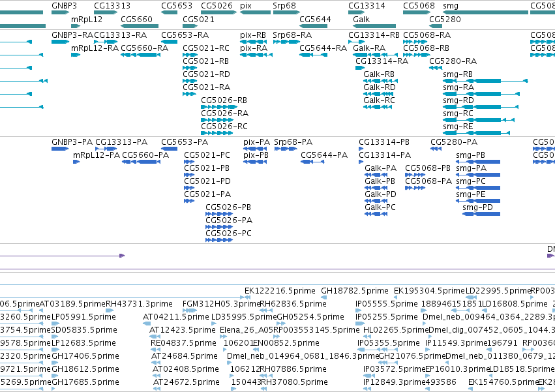Select transcript CG5021-RC
Screen dimensions: 555x392
(x=190, y=55)
